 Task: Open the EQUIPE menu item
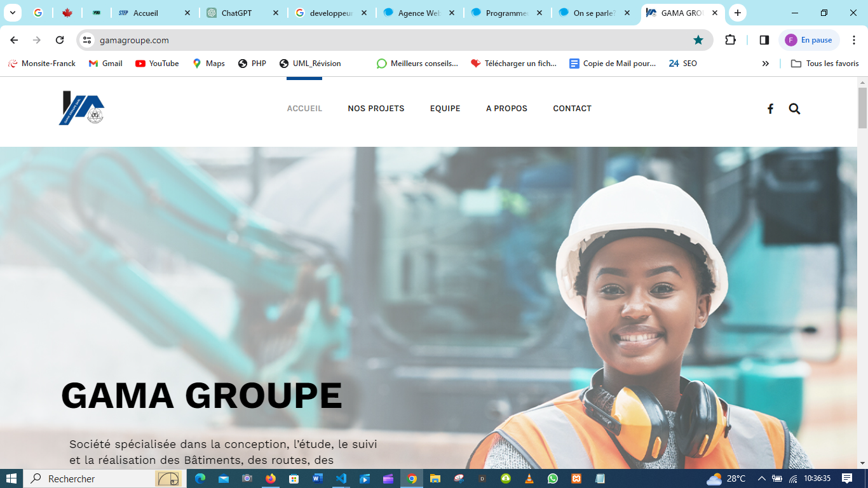pos(445,109)
